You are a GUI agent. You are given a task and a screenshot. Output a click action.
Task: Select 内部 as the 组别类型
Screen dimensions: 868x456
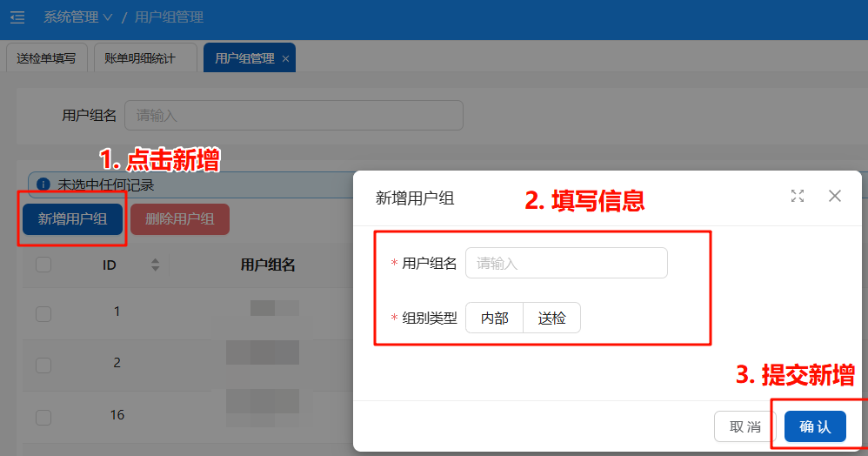494,319
